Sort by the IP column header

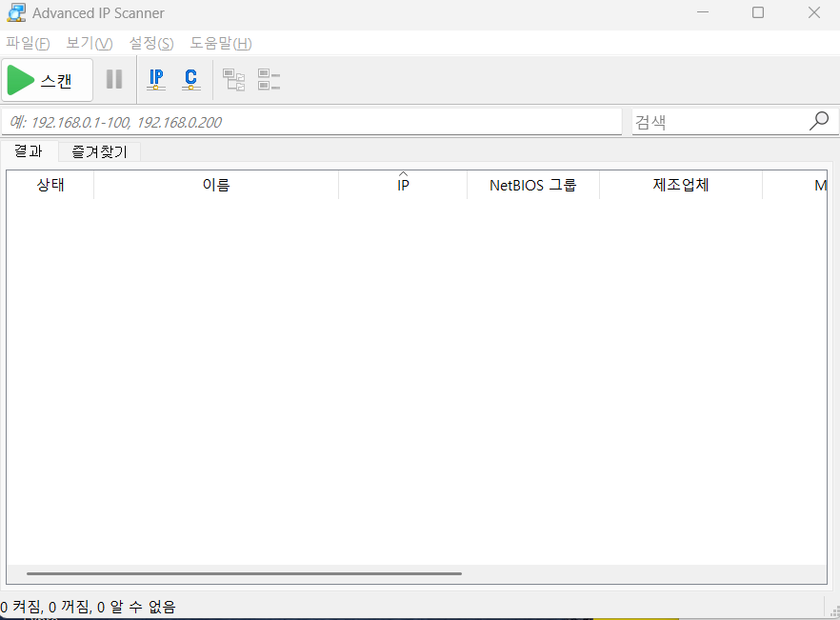pyautogui.click(x=403, y=185)
